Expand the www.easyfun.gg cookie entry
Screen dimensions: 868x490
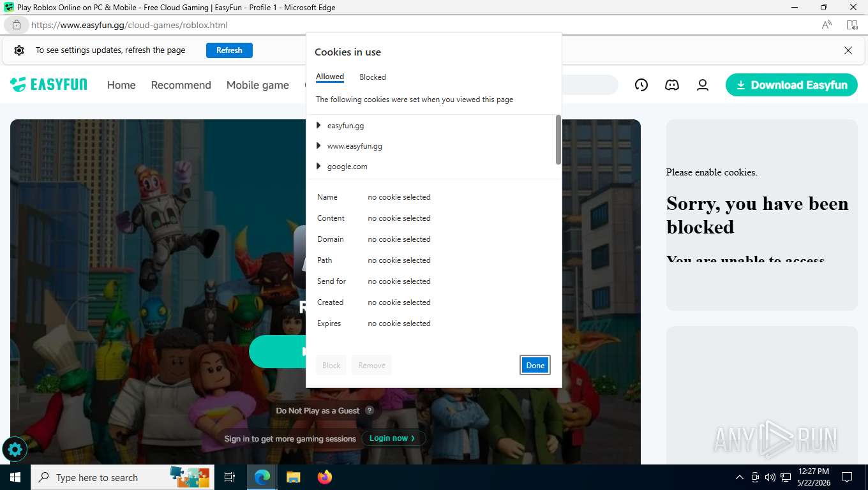point(318,145)
